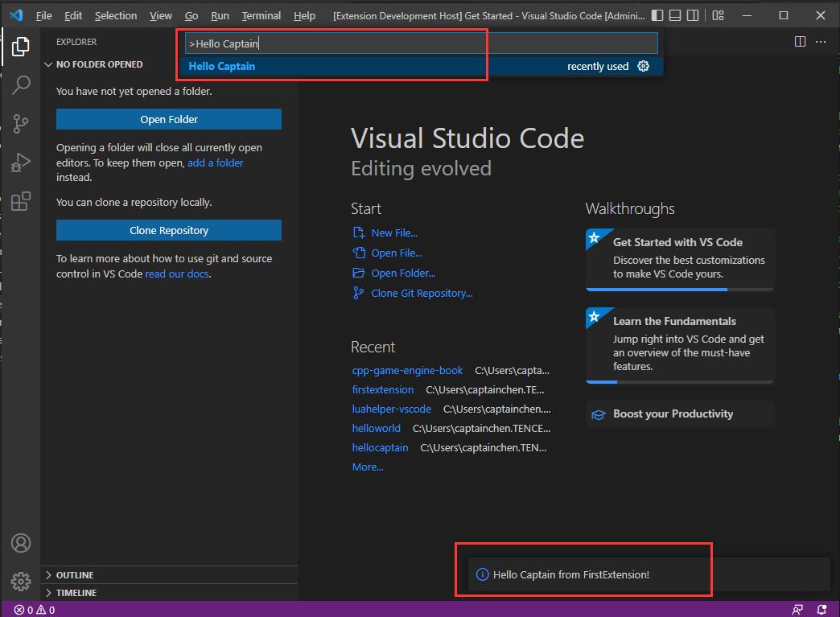Open the Edit menu
Screen dimensions: 840x617
[x=73, y=15]
